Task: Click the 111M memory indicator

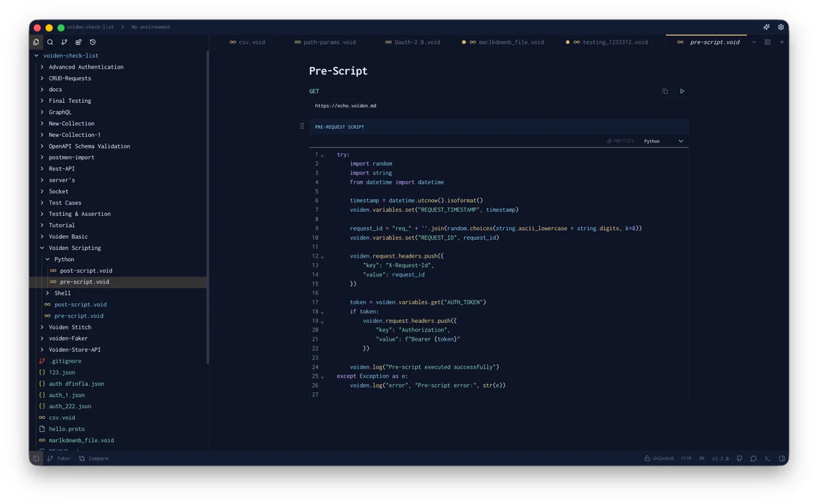Action: [x=686, y=458]
